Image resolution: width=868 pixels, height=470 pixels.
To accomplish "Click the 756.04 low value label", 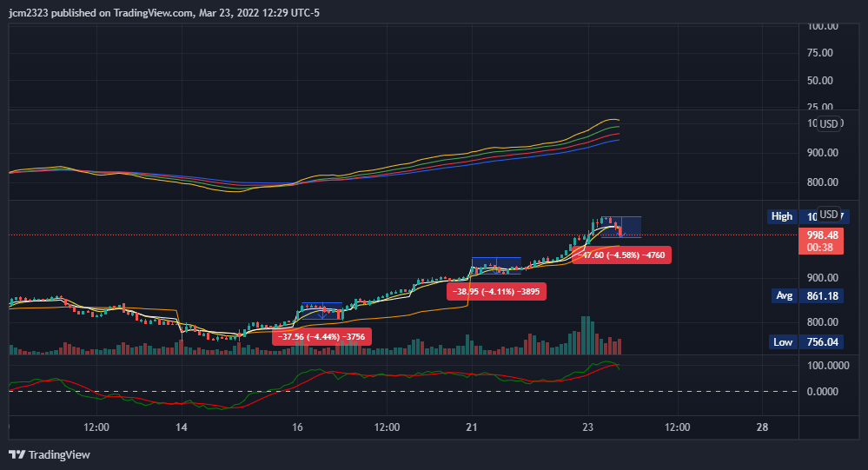I will (x=822, y=342).
